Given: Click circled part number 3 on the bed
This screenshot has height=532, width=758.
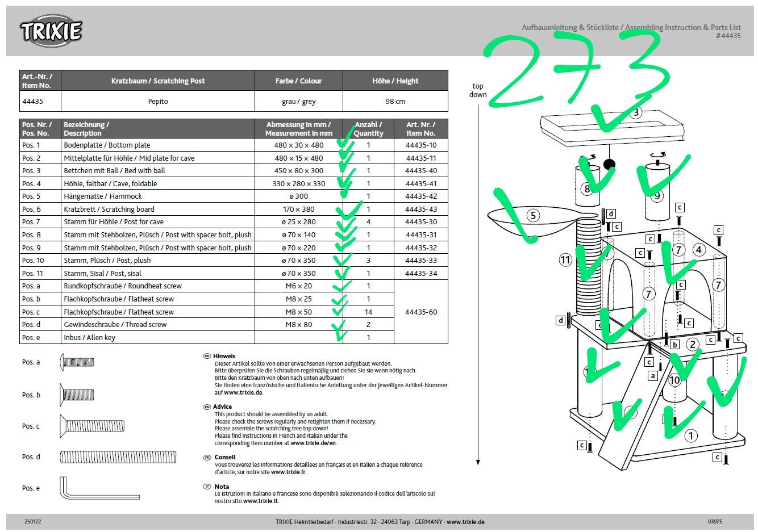Looking at the screenshot, I should pyautogui.click(x=636, y=112).
